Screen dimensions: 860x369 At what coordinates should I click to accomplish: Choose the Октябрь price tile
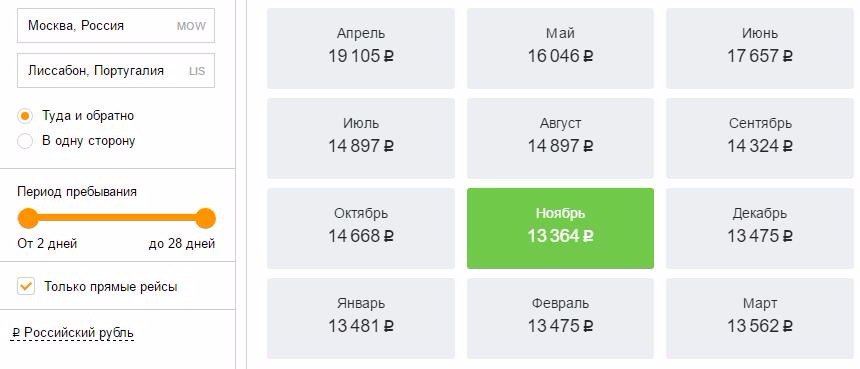[x=360, y=228]
